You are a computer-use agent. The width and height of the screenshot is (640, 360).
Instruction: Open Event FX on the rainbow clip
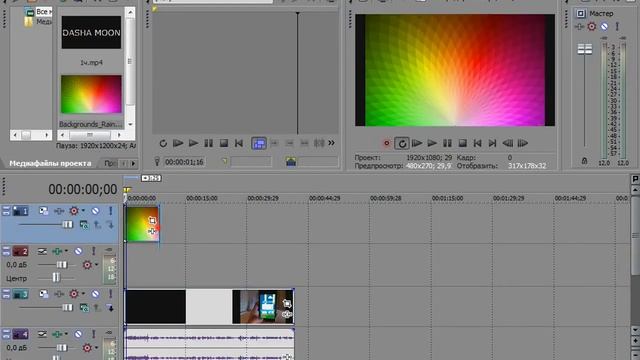point(152,231)
